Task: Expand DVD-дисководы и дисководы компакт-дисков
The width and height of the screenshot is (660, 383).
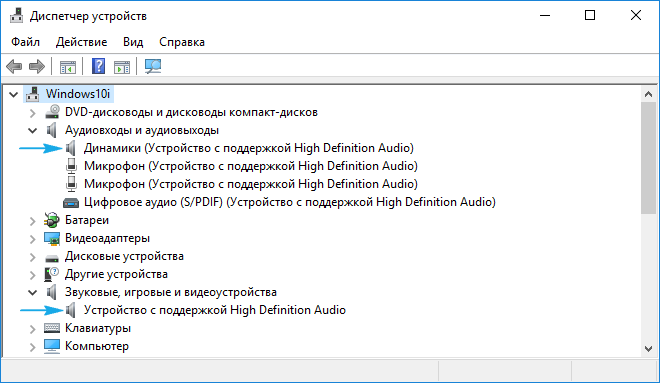Action: [32, 113]
